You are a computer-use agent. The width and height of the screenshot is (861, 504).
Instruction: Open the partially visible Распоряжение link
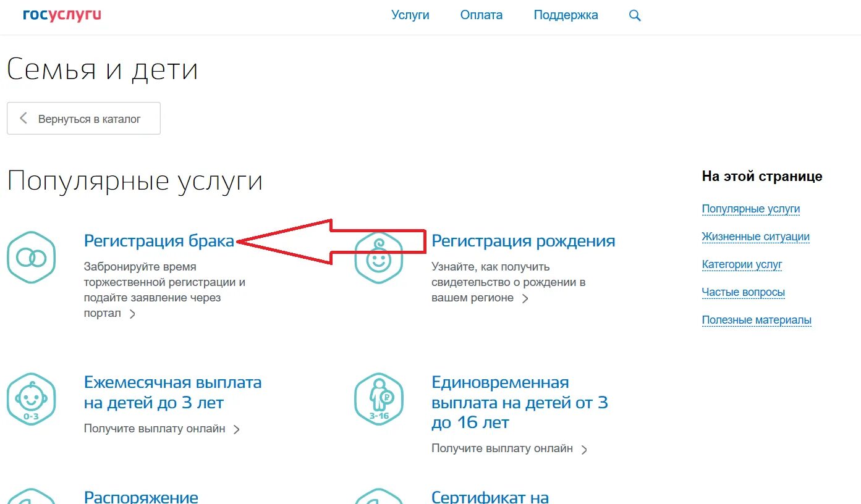141,497
